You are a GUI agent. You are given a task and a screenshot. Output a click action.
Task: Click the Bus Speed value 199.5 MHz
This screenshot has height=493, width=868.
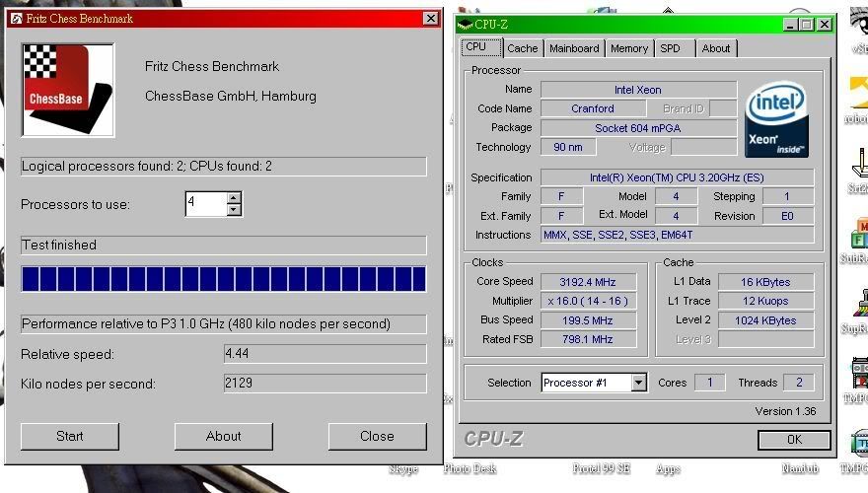click(x=588, y=320)
